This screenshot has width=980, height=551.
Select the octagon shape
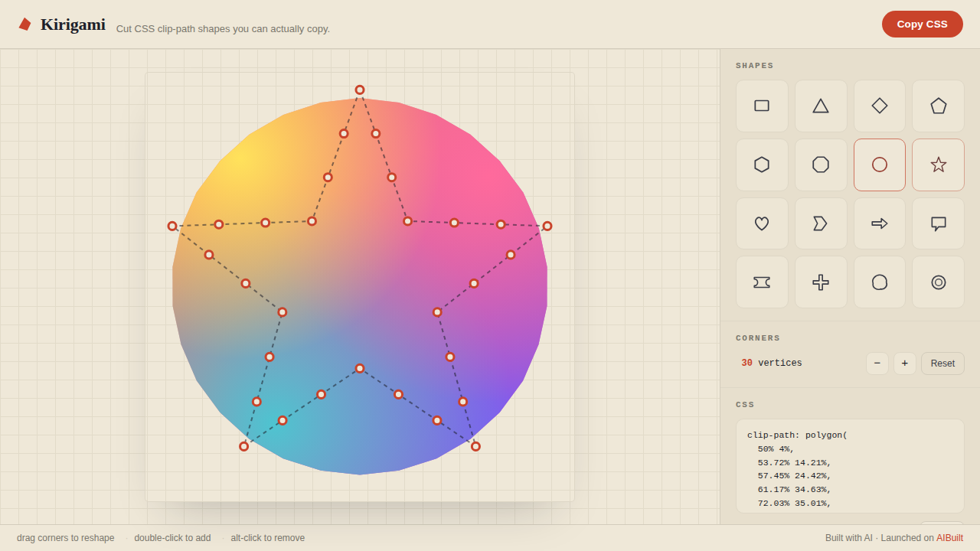821,165
